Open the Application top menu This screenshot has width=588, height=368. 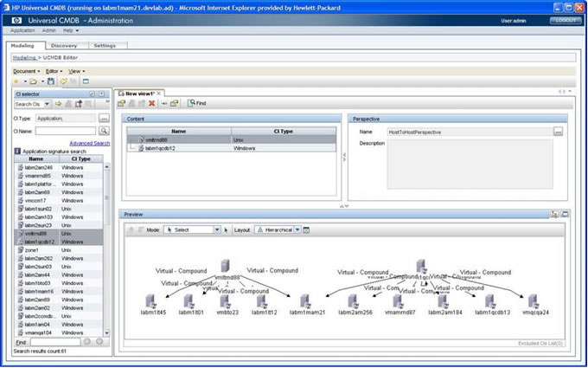coord(22,30)
